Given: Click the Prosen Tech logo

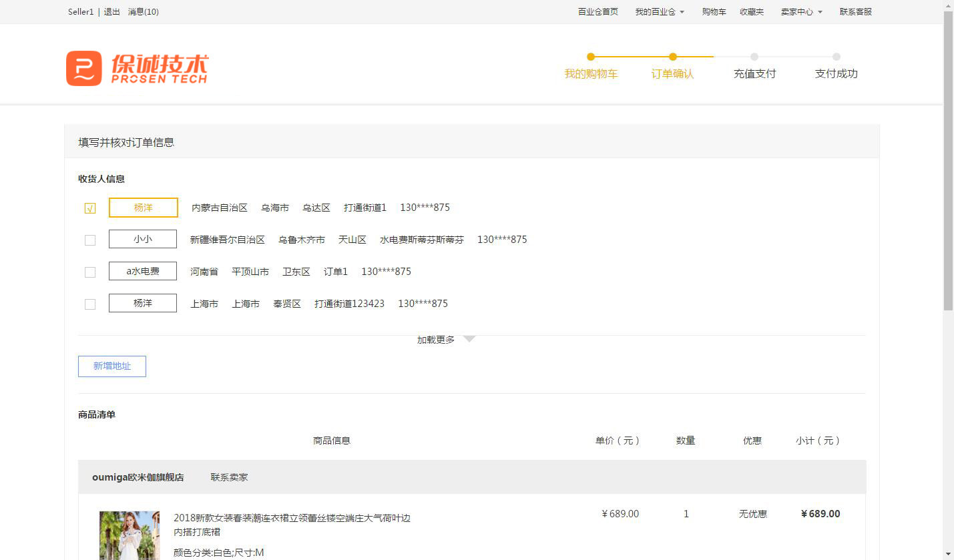Looking at the screenshot, I should [137, 68].
